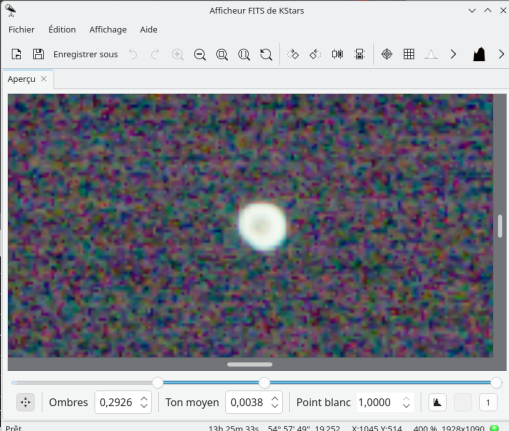This screenshot has height=431, width=509.
Task: Increase the Ton moyen value
Action: pyautogui.click(x=275, y=398)
